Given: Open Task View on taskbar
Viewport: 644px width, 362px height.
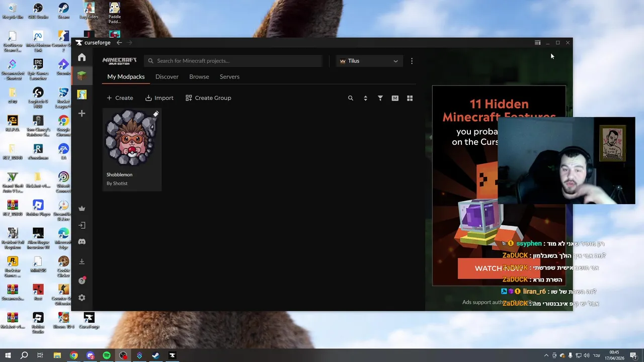Looking at the screenshot, I should [x=40, y=355].
